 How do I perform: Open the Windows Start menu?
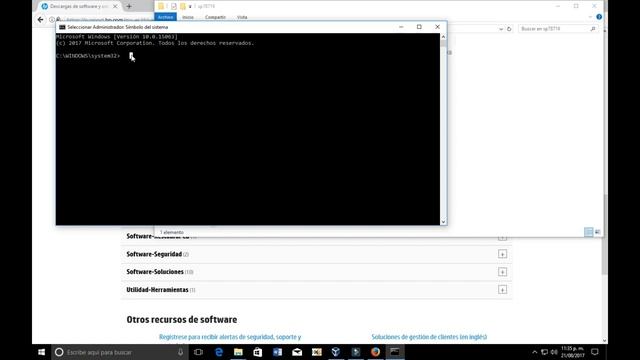tap(41, 352)
